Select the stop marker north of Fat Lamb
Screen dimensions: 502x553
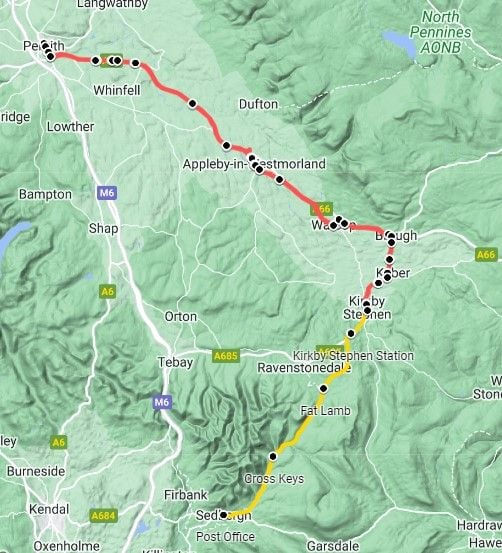pos(323,389)
